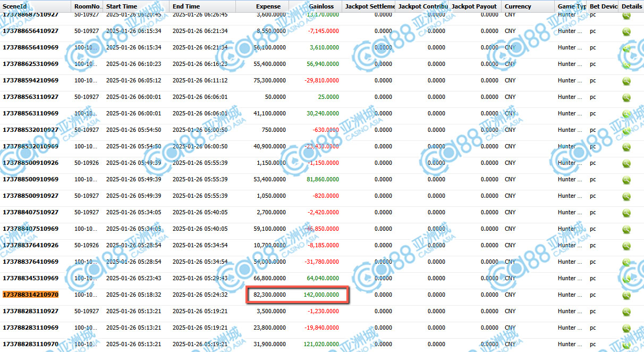Sort by the SceneId column header
Screen dimensions: 644x352
36,6
